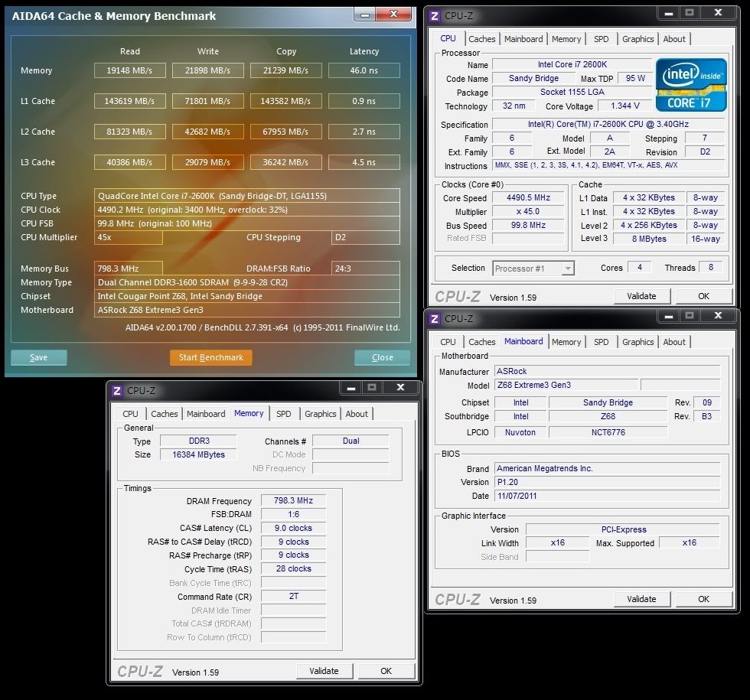Click the CPU-Z logo icon in the Mainboard window title bar
The image size is (750, 700).
pyautogui.click(x=435, y=318)
